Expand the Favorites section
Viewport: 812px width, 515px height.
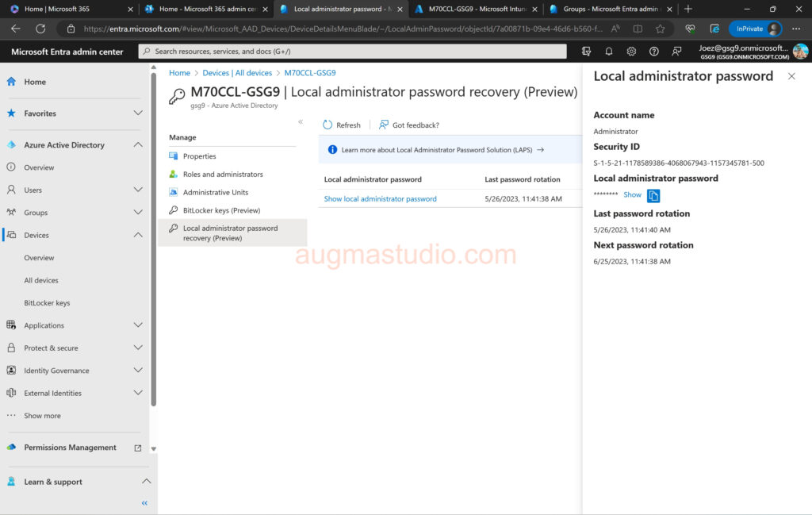coord(138,113)
